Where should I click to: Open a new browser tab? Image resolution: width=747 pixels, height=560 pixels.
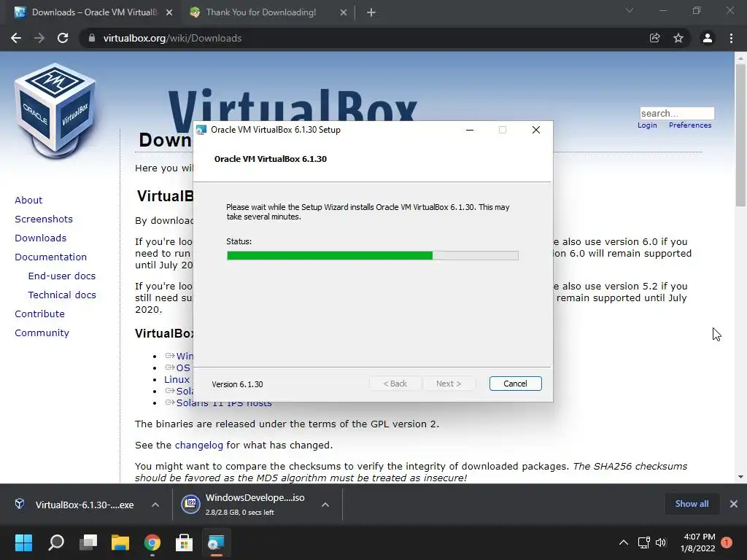371,12
